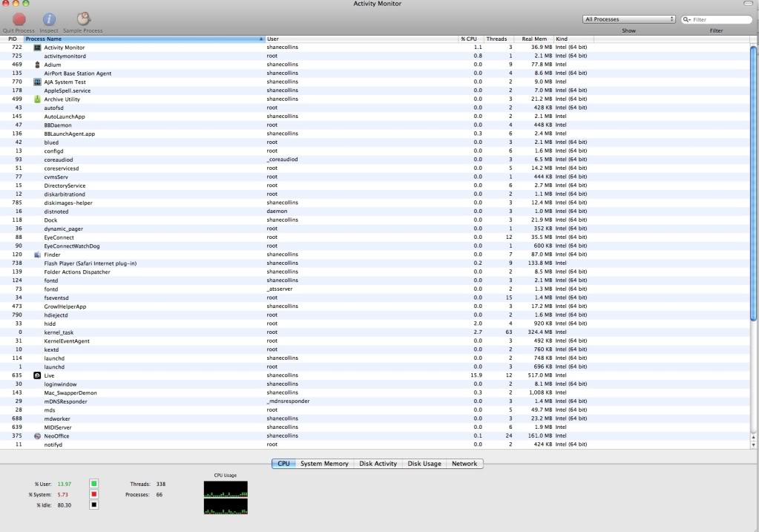The height and width of the screenshot is (532, 759).
Task: Open the Disk Usage tab
Action: tap(424, 464)
